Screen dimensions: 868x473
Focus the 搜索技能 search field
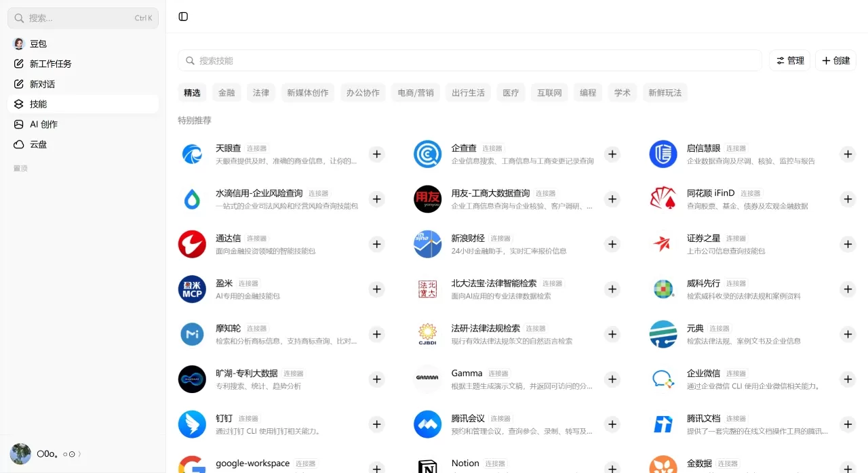click(x=469, y=60)
